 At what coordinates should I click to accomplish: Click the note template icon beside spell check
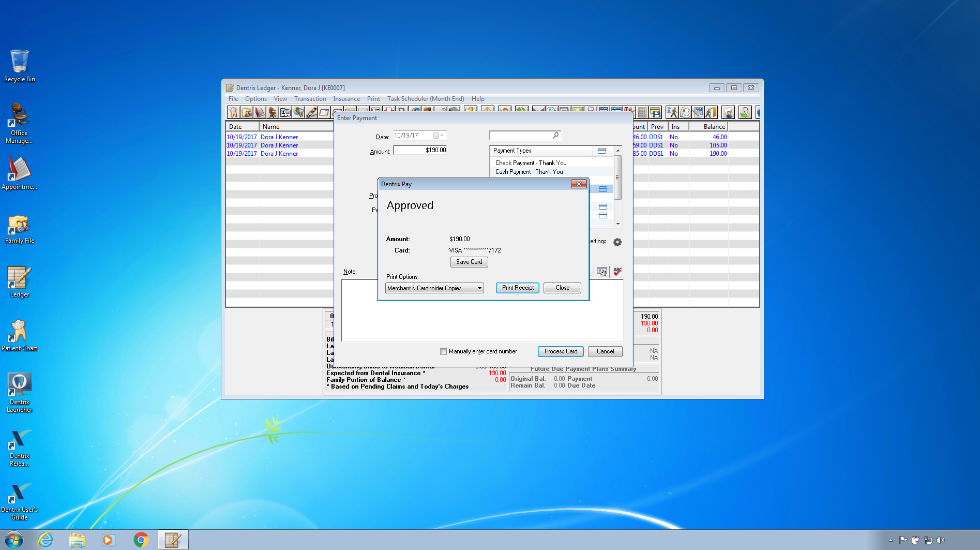[601, 271]
